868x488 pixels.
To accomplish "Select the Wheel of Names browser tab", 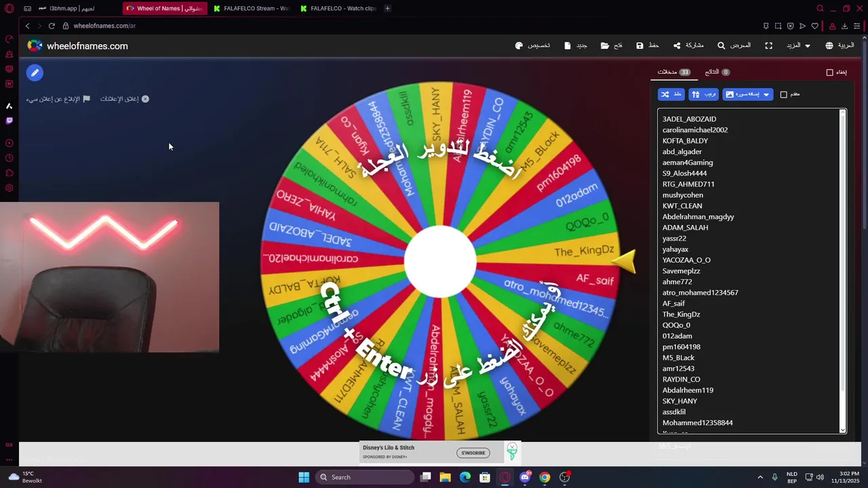I will [165, 8].
